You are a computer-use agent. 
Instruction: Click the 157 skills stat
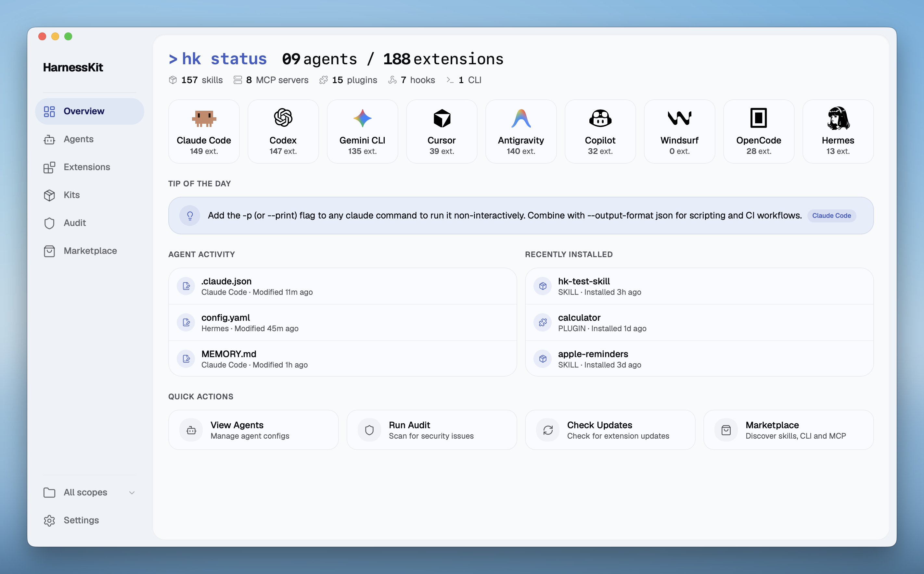click(x=196, y=80)
